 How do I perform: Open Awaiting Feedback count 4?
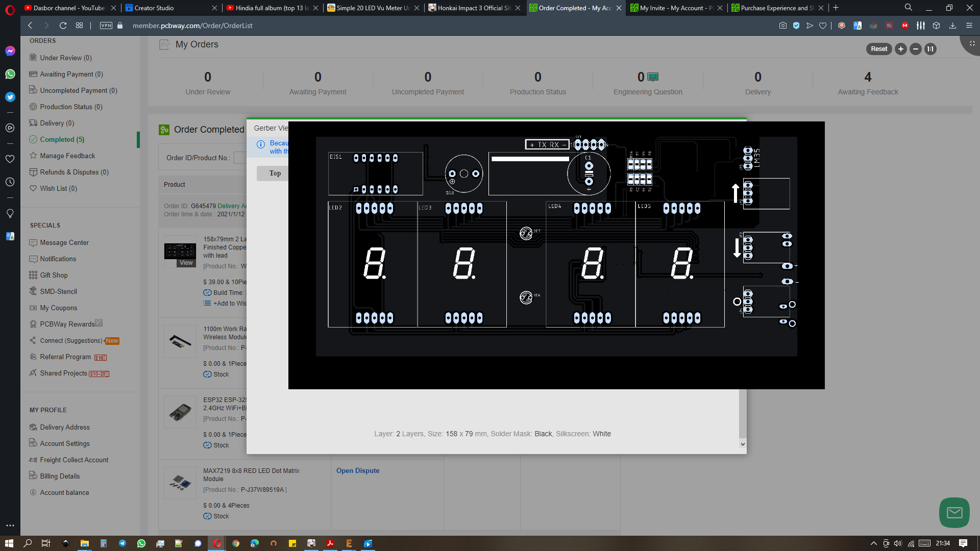[x=868, y=77]
